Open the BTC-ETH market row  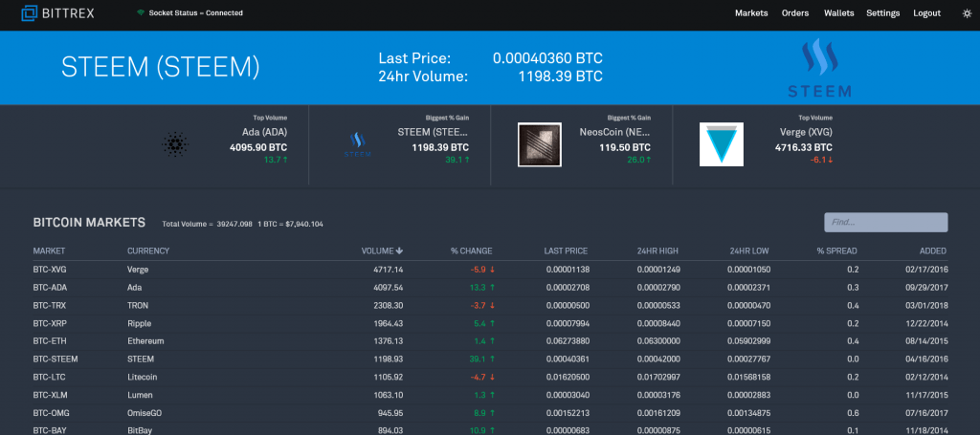[x=49, y=341]
